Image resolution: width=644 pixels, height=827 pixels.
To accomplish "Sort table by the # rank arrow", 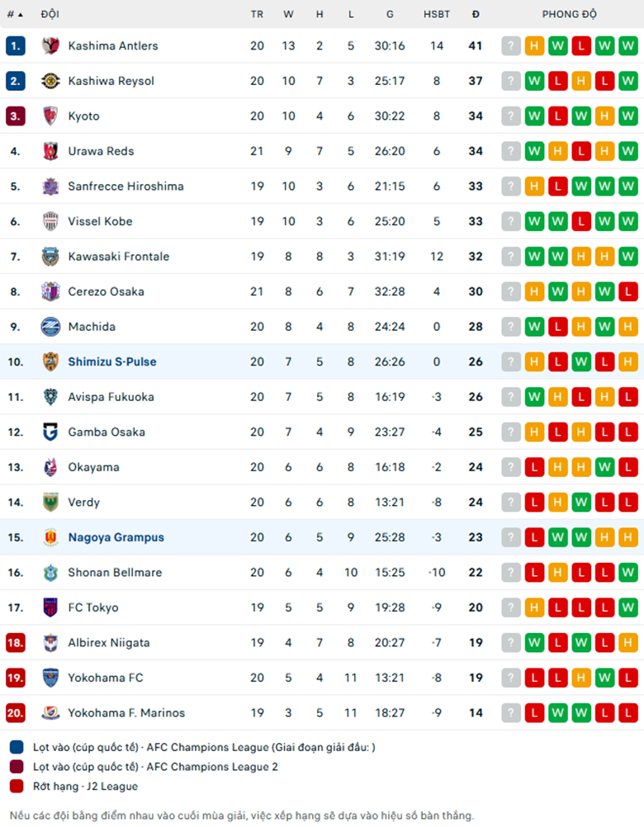I will click(x=16, y=14).
